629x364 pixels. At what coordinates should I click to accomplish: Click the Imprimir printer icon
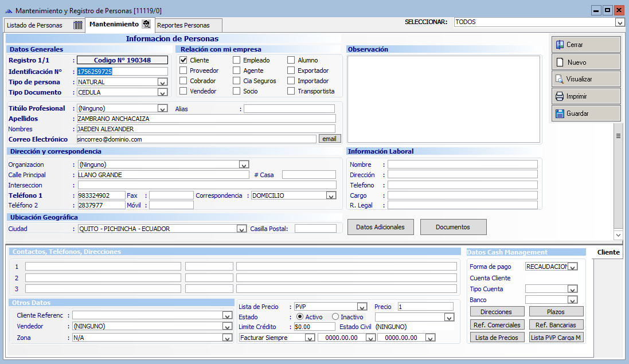pos(560,96)
